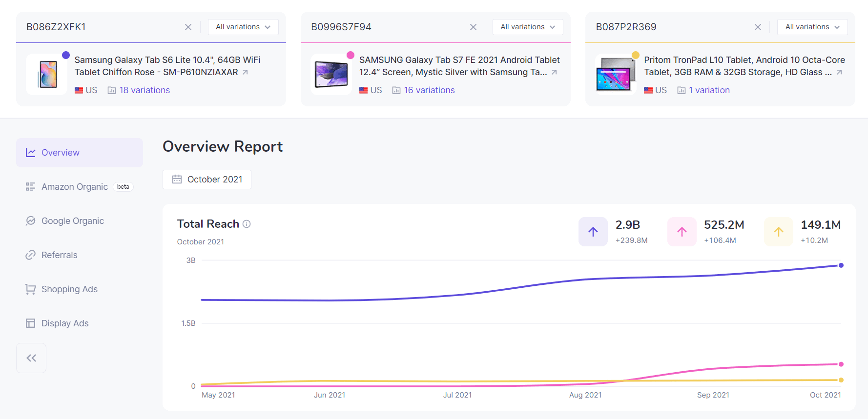
Task: Click the 149.1M reach value
Action: coord(821,225)
